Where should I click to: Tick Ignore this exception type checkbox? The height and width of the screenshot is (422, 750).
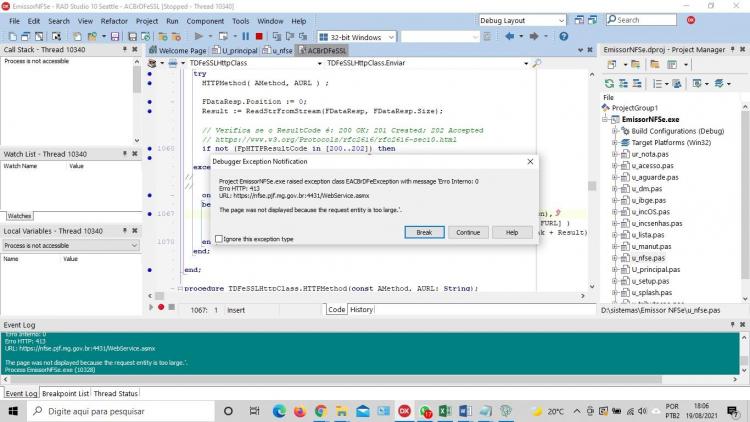pos(219,239)
